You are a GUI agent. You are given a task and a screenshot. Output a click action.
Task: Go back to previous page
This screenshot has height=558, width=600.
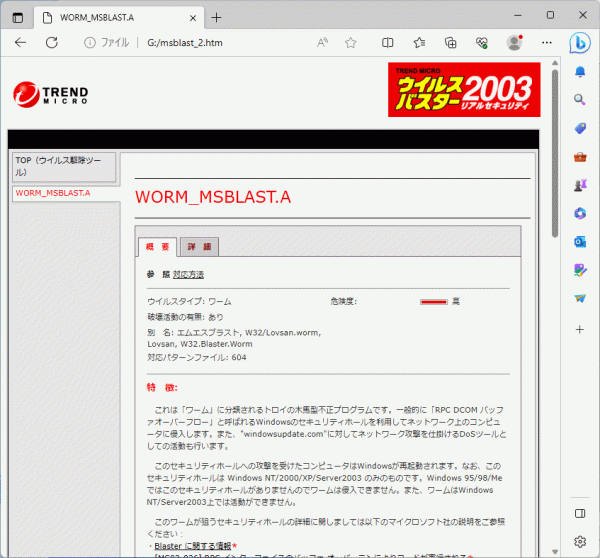20,42
